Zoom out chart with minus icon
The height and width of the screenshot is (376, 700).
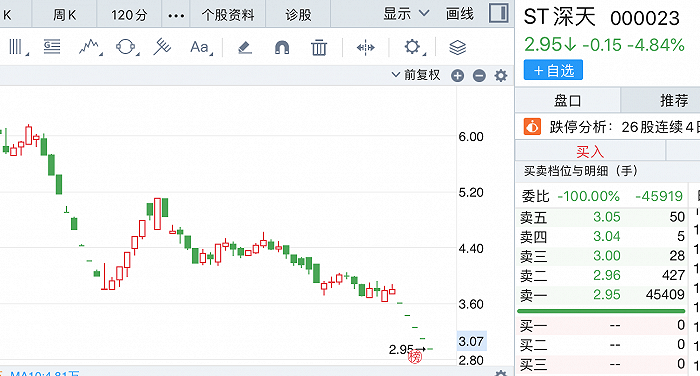coord(479,76)
